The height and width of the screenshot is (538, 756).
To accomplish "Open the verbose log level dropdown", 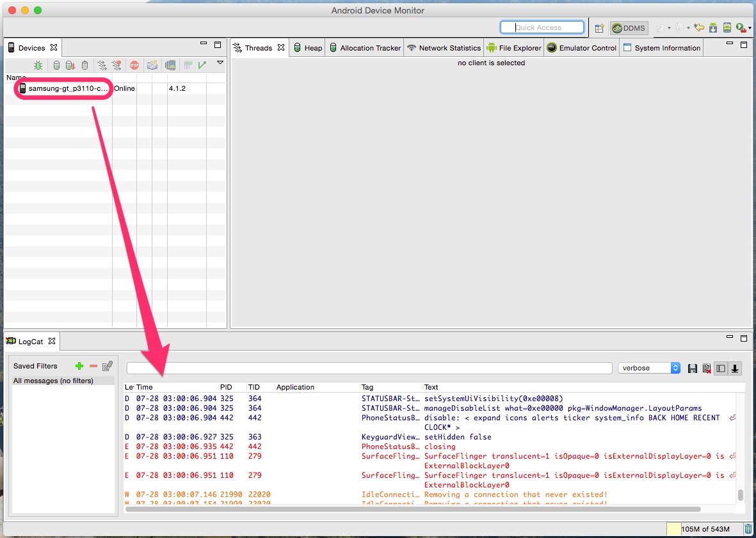I will [x=649, y=368].
